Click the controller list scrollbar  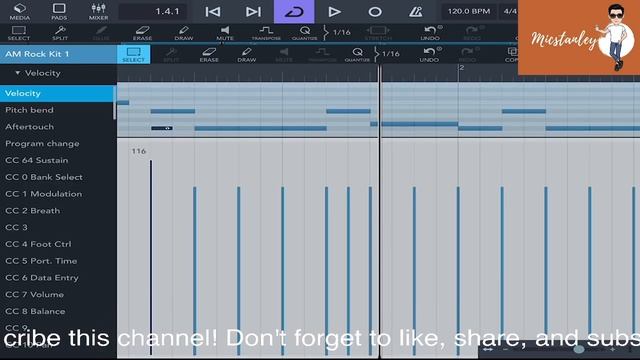pyautogui.click(x=115, y=103)
